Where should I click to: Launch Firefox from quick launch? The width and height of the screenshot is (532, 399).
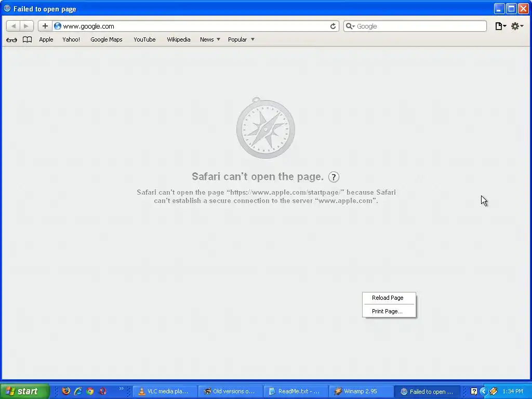click(66, 391)
